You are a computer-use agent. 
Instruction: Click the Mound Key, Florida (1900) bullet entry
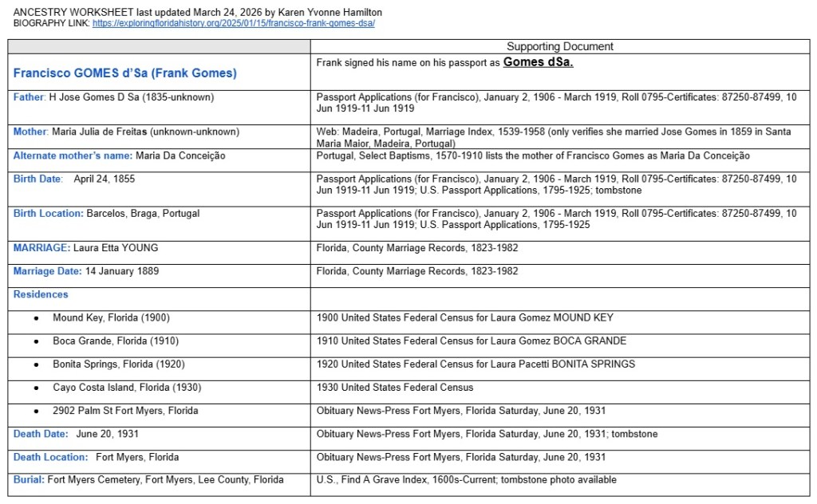(111, 317)
